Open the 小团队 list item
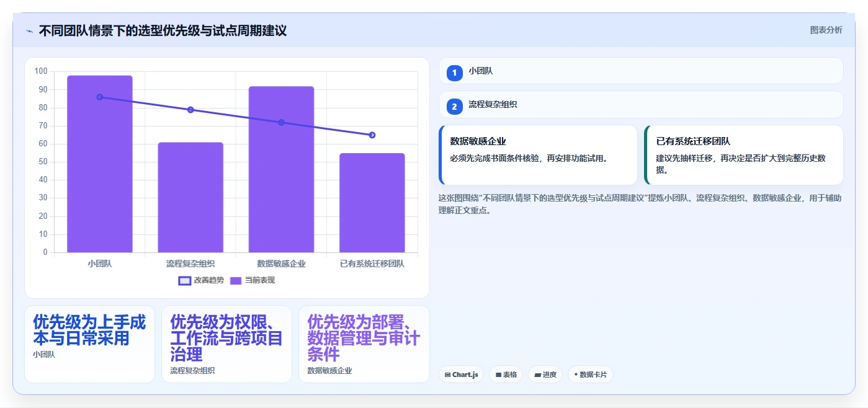Image resolution: width=868 pixels, height=408 pixels. [641, 71]
